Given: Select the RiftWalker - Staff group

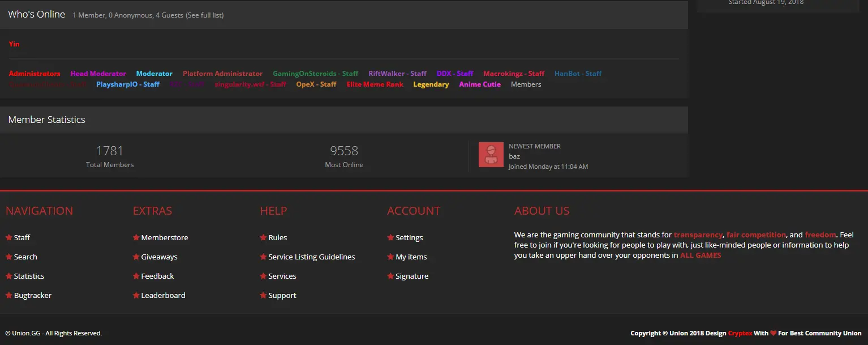Looking at the screenshot, I should tap(397, 74).
